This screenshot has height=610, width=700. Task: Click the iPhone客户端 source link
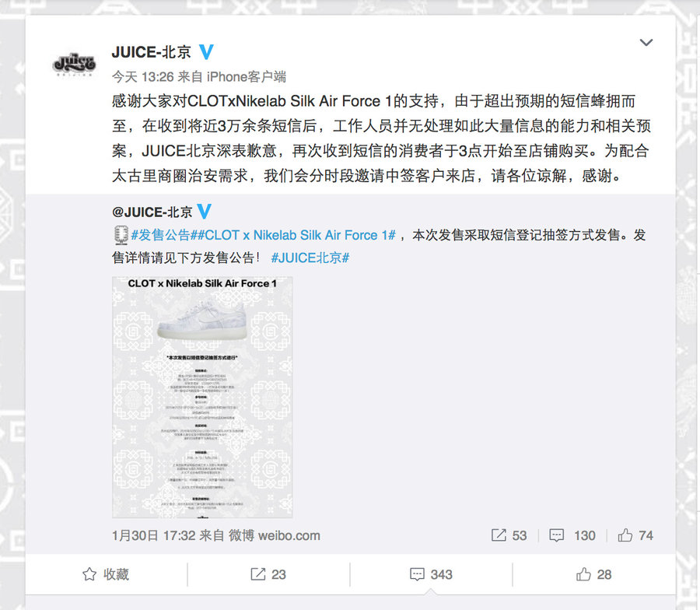coord(246,77)
